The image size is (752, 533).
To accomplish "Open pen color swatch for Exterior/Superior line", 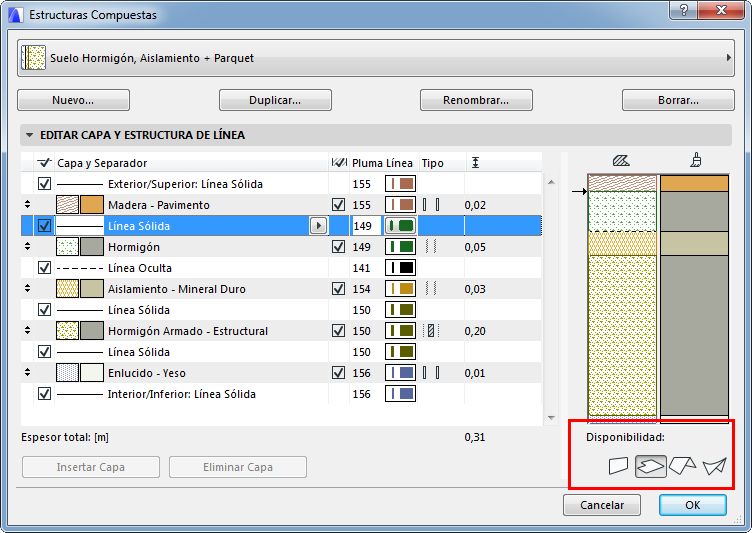I will click(x=400, y=184).
